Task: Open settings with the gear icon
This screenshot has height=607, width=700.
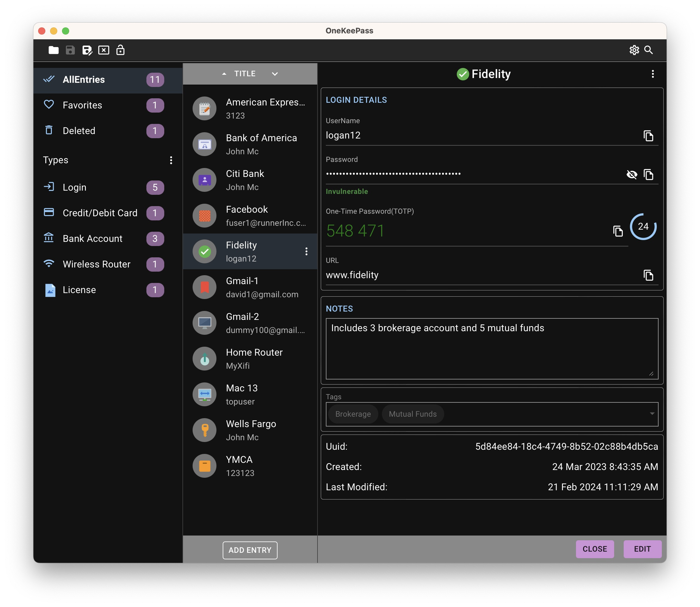Action: click(x=634, y=50)
